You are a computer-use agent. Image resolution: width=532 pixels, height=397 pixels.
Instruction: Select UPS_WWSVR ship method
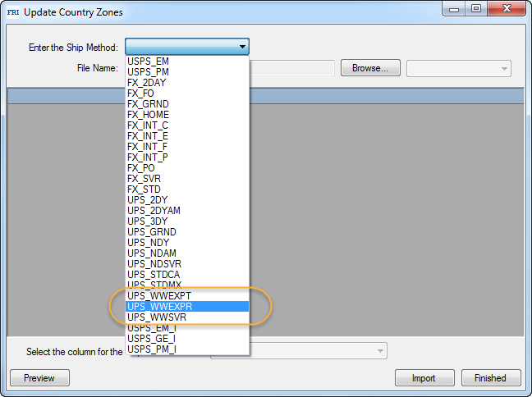[158, 317]
